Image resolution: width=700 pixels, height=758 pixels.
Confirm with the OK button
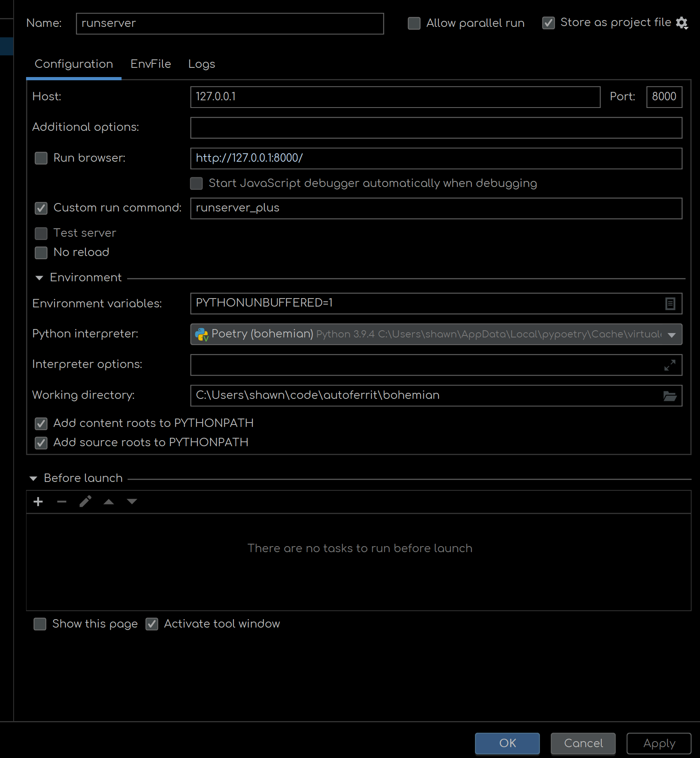[x=507, y=743]
